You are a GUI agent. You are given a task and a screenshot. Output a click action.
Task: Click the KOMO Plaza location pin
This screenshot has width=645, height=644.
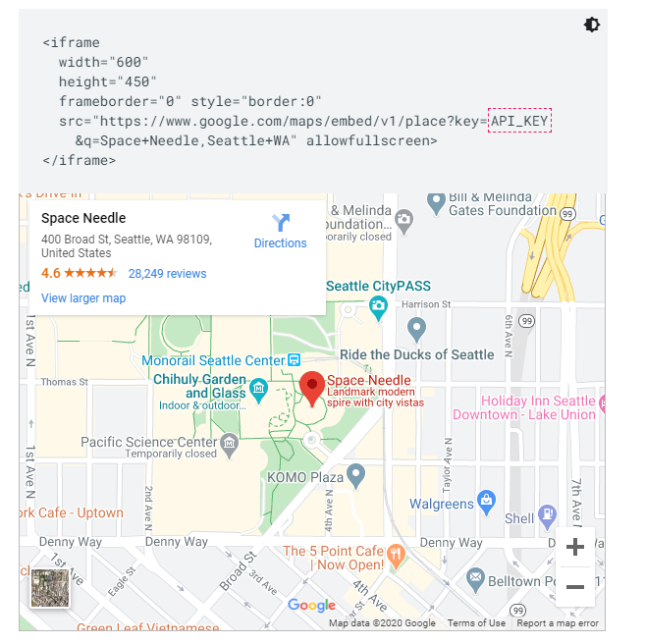355,476
